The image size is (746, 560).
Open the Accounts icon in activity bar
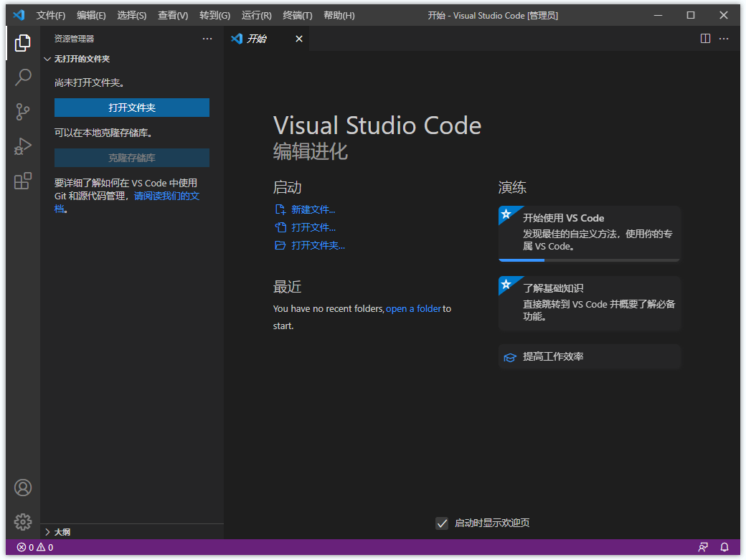tap(23, 488)
